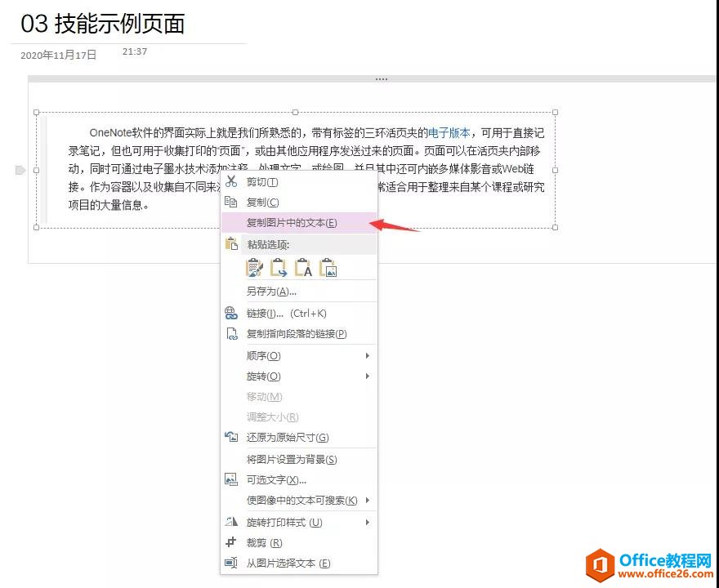The height and width of the screenshot is (588, 719).
Task: Click the 粘贴选项: header label
Action: (268, 244)
